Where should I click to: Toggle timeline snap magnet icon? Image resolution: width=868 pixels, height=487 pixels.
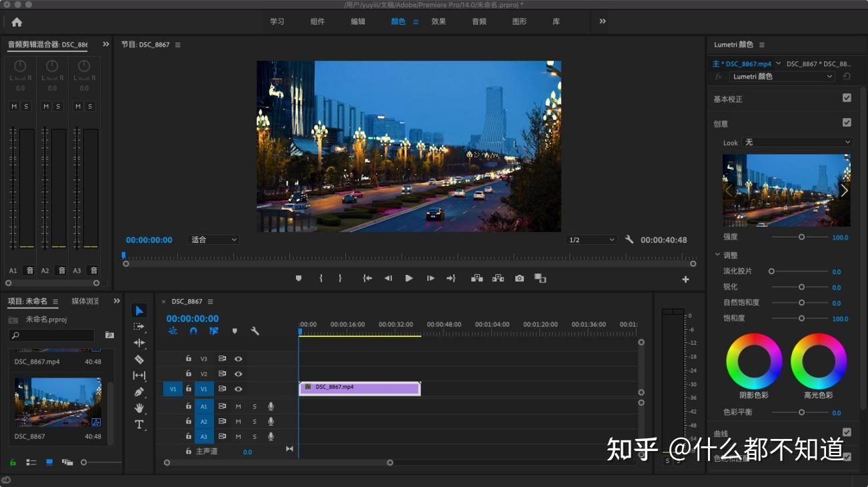pos(193,330)
